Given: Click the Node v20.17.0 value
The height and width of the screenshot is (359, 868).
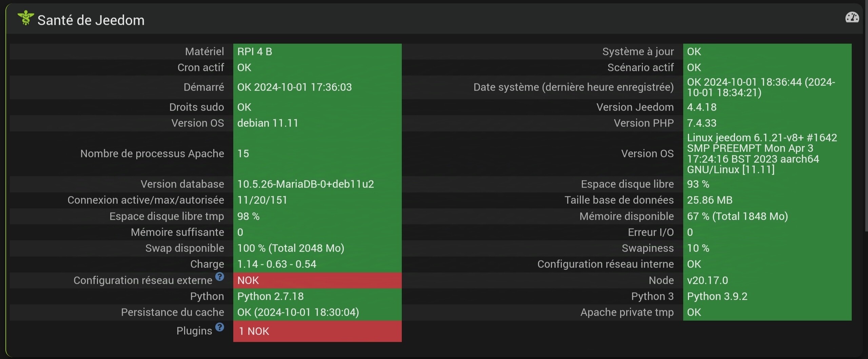Looking at the screenshot, I should click(707, 280).
